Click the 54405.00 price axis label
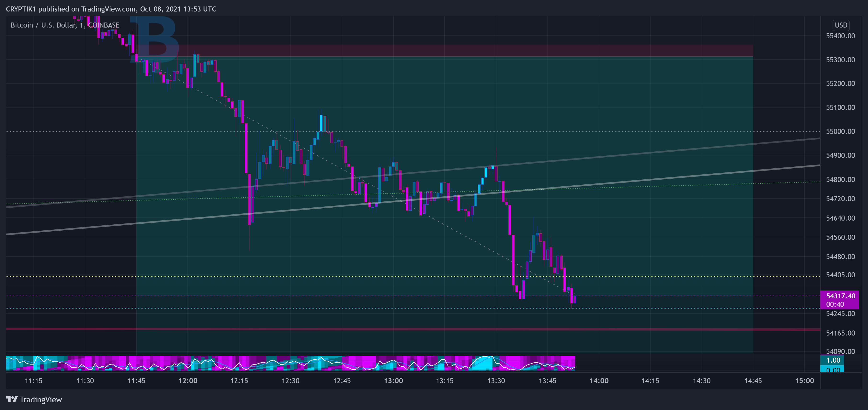This screenshot has height=410, width=868. click(x=840, y=274)
